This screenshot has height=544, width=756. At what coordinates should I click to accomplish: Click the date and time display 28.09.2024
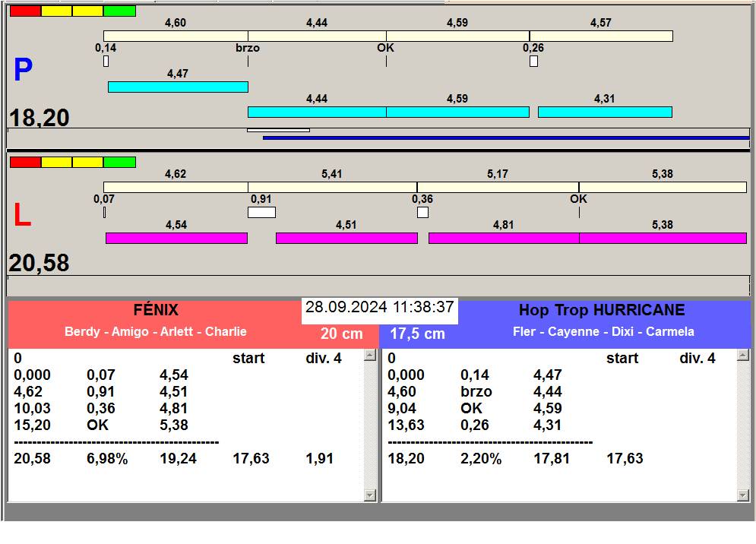(x=379, y=307)
